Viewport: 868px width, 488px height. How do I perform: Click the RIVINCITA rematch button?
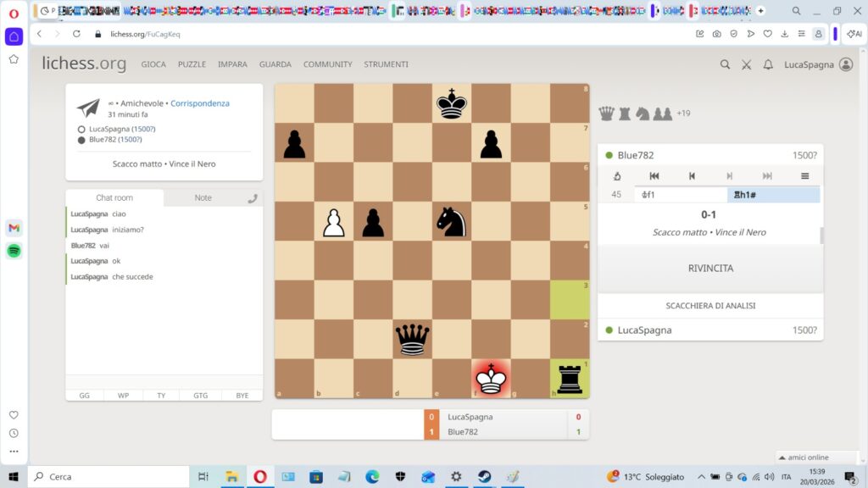click(710, 269)
